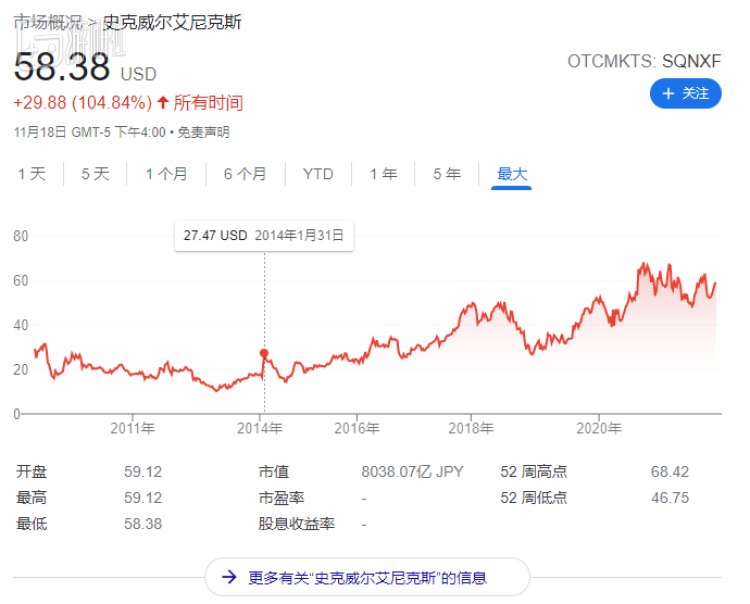Show the 1 年 chart range

(x=383, y=174)
